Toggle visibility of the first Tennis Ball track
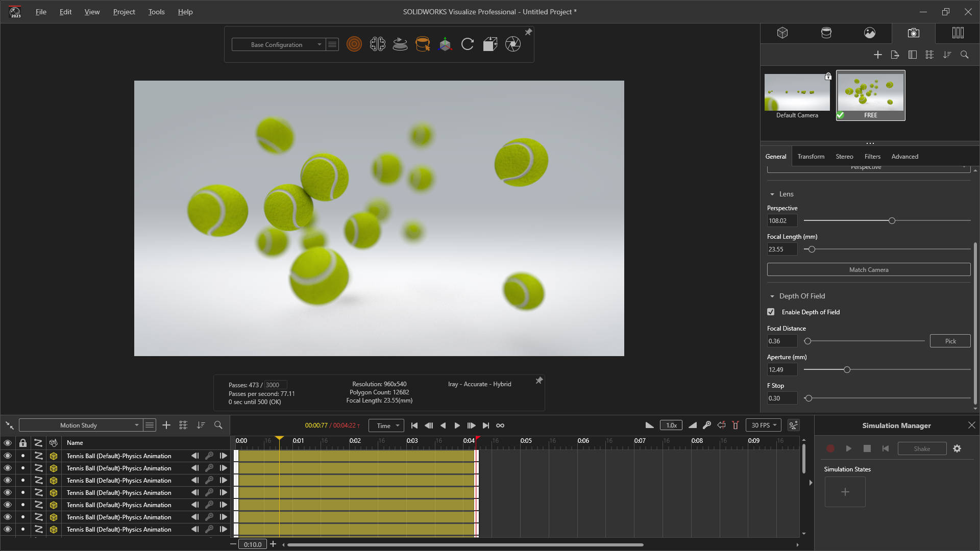The image size is (980, 551). (x=8, y=456)
